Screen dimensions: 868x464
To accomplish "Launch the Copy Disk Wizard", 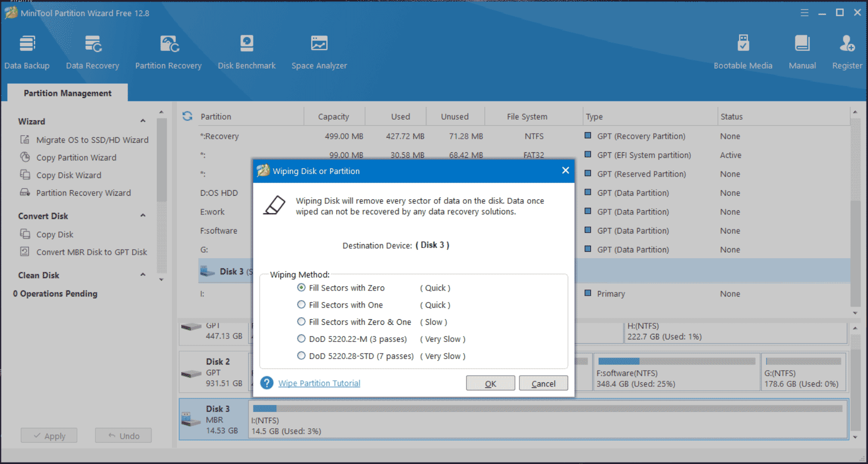I will [60, 175].
